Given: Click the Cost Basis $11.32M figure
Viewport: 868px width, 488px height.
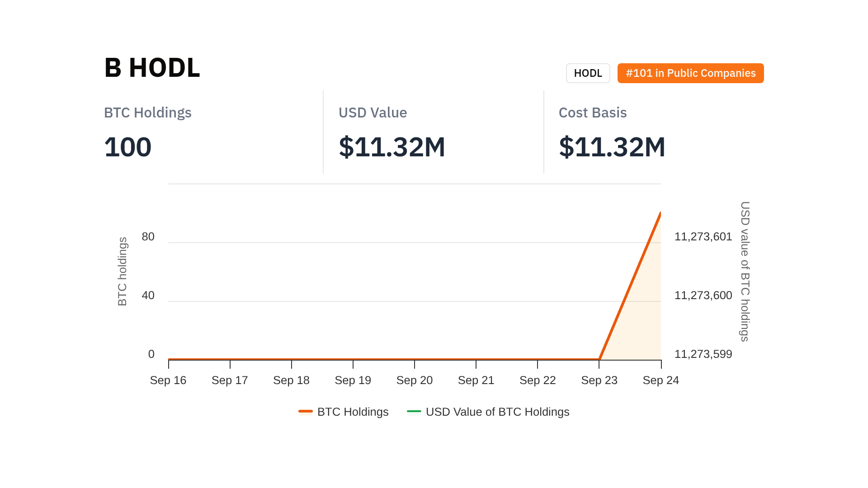Looking at the screenshot, I should [612, 147].
